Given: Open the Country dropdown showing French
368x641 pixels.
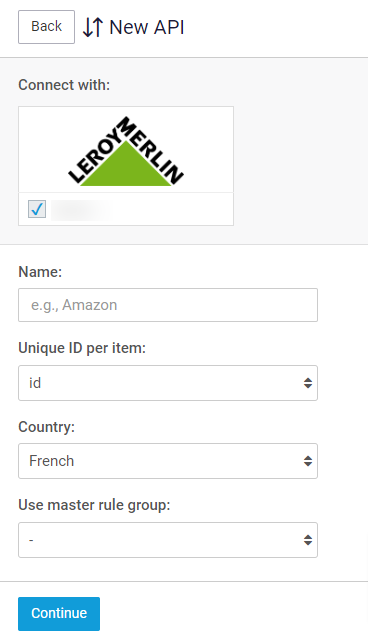Looking at the screenshot, I should tap(168, 461).
